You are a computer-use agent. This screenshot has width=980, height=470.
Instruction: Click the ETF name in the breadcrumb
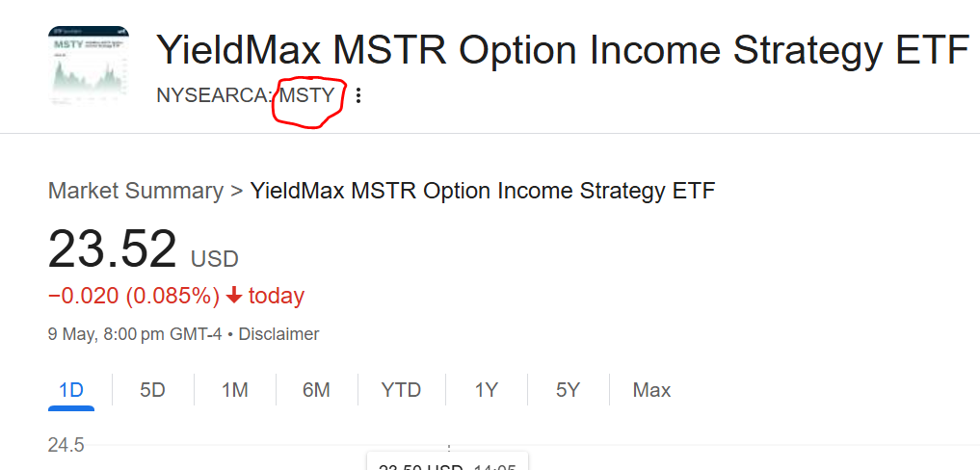483,191
